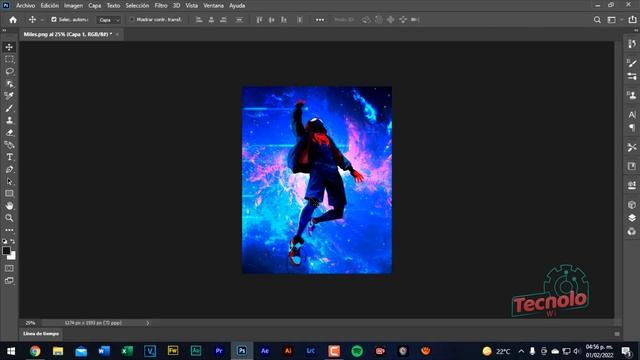Click the zoom percentage field in status bar
Viewport: 640px width, 360px height.
coord(30,323)
